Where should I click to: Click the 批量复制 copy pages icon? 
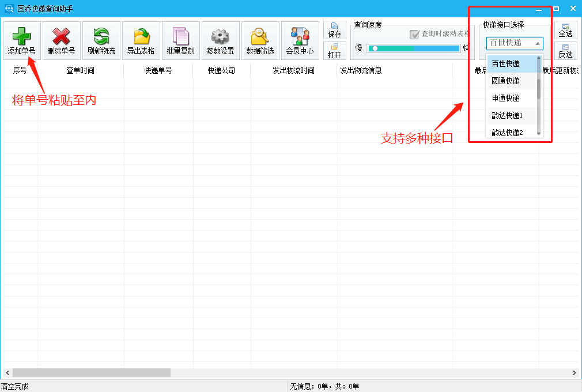coord(181,36)
